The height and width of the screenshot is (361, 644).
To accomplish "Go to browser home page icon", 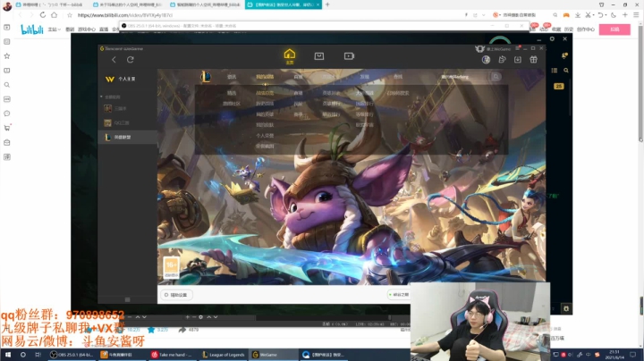I will (x=55, y=15).
